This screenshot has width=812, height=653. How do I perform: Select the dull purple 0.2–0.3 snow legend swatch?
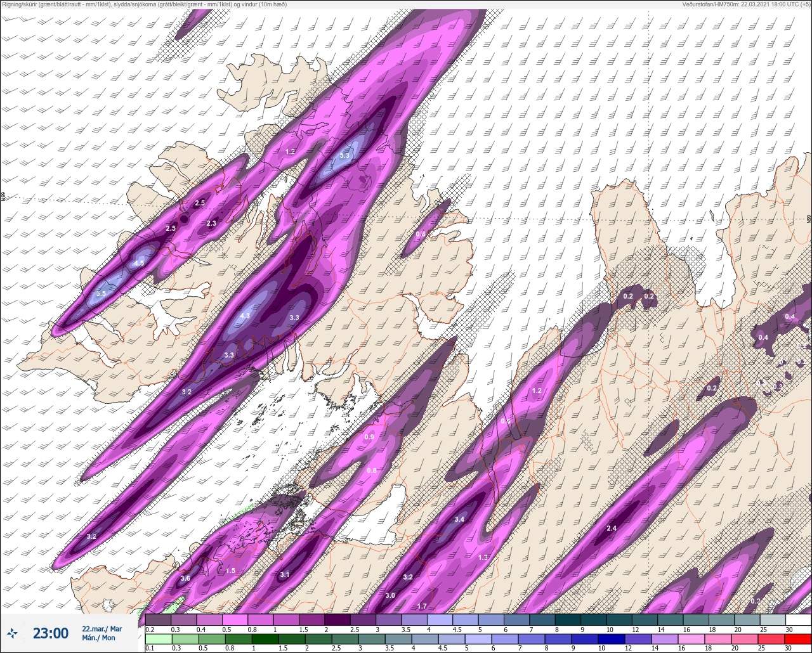pyautogui.click(x=158, y=619)
